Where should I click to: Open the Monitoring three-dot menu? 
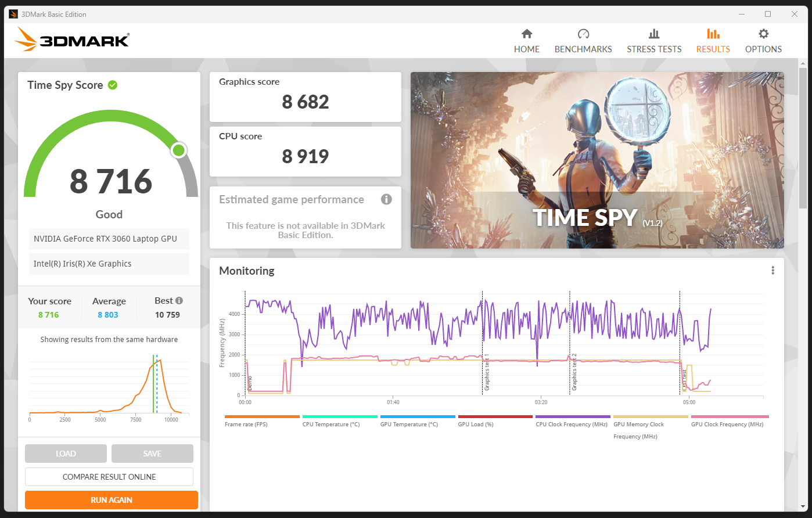pyautogui.click(x=773, y=270)
